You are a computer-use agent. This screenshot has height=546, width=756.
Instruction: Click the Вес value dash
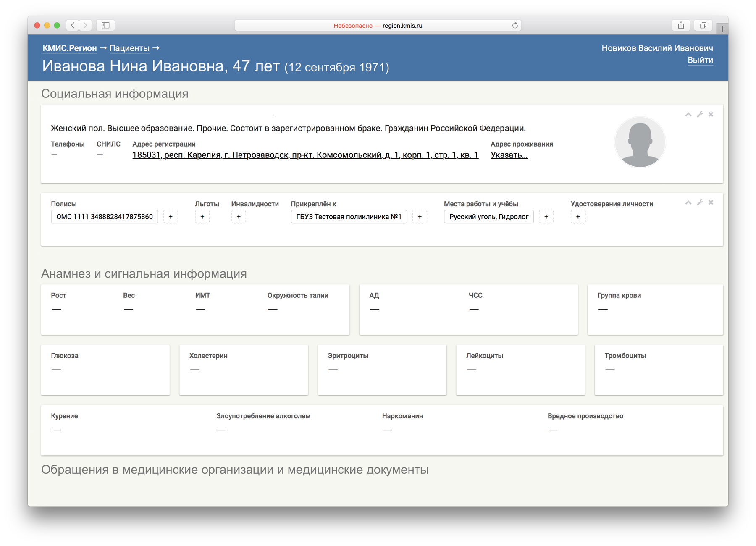(x=129, y=310)
